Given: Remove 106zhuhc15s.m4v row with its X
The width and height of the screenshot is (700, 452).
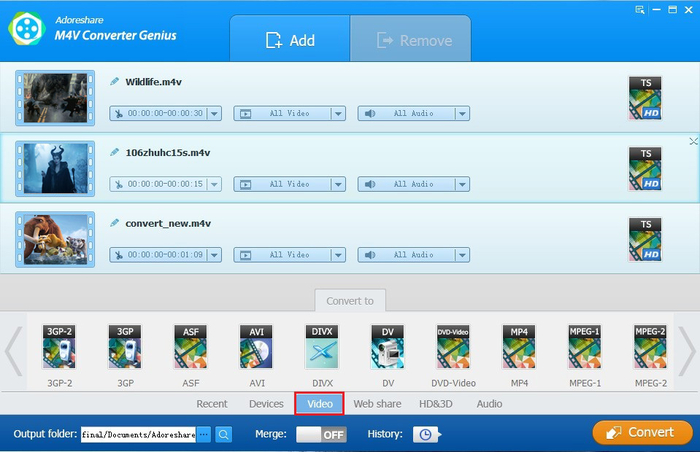Looking at the screenshot, I should pyautogui.click(x=693, y=142).
